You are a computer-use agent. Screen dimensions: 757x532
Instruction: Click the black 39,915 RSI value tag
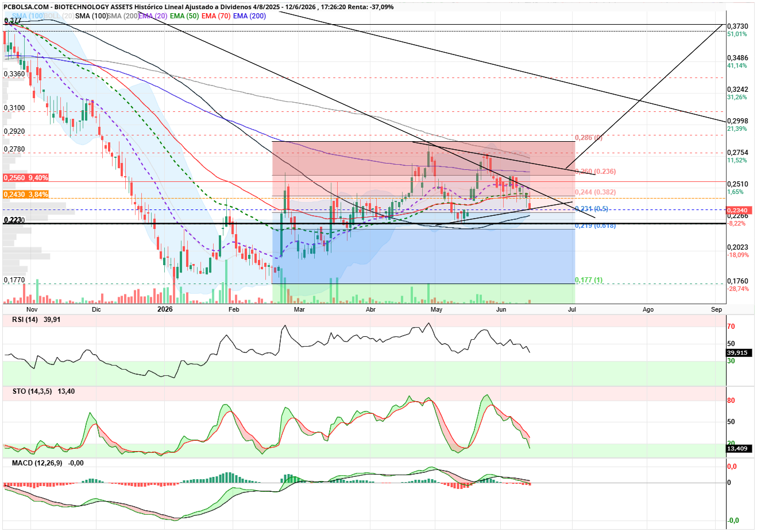tap(737, 352)
